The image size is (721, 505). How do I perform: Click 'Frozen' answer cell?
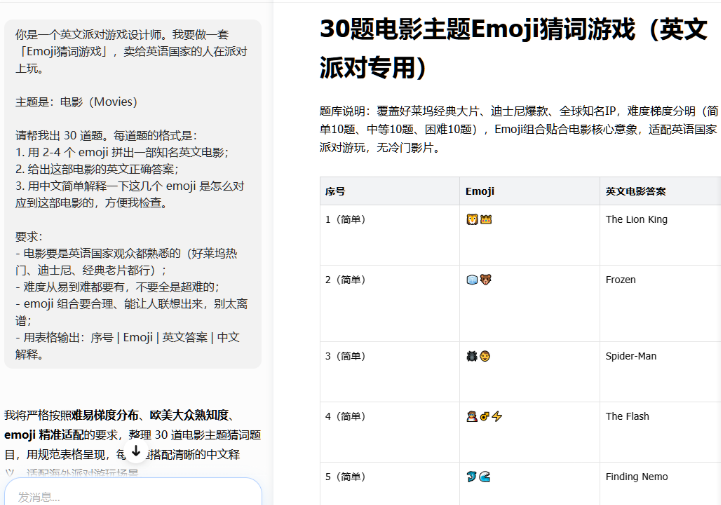(660, 303)
